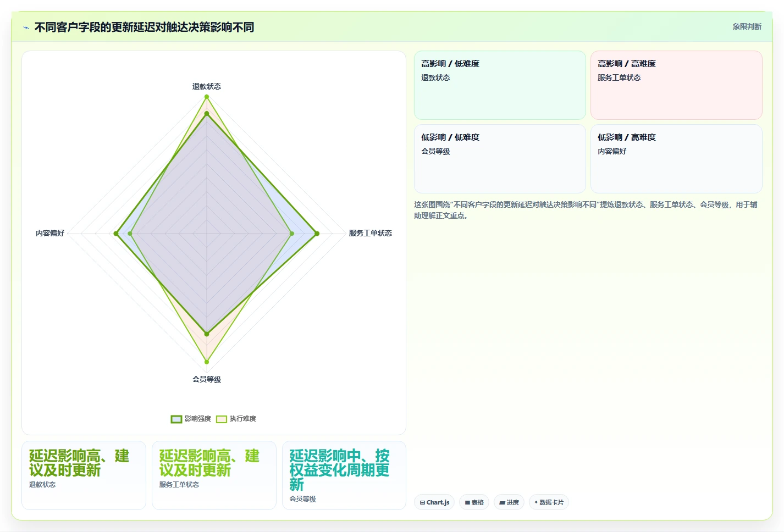Click the 内容偏好 radar axis label

(50, 233)
